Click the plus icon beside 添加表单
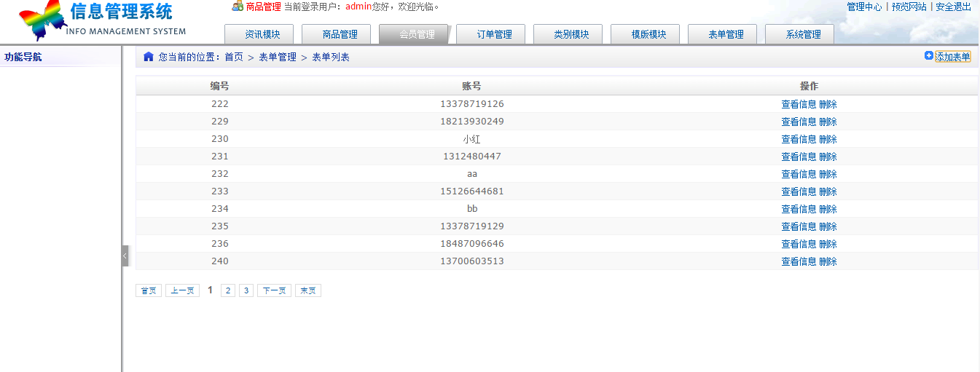The height and width of the screenshot is (372, 980). (928, 56)
